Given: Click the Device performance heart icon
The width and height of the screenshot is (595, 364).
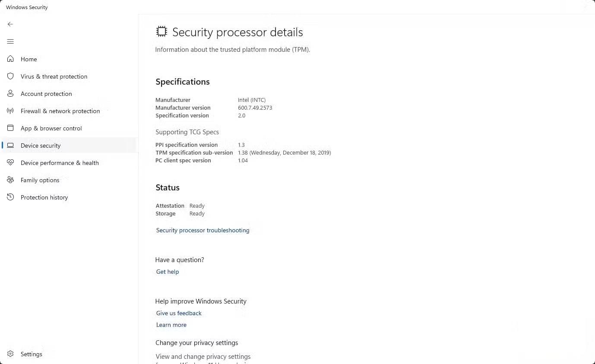Looking at the screenshot, I should point(10,163).
